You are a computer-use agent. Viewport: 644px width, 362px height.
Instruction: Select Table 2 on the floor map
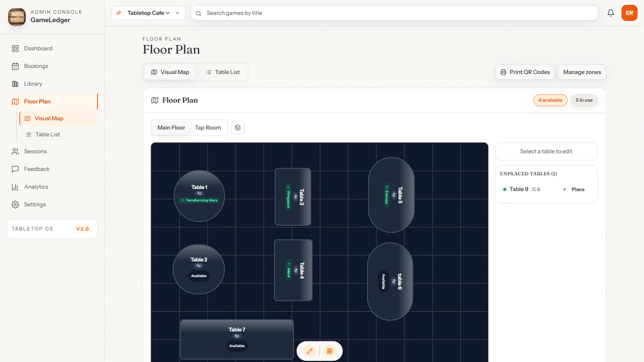click(x=199, y=269)
